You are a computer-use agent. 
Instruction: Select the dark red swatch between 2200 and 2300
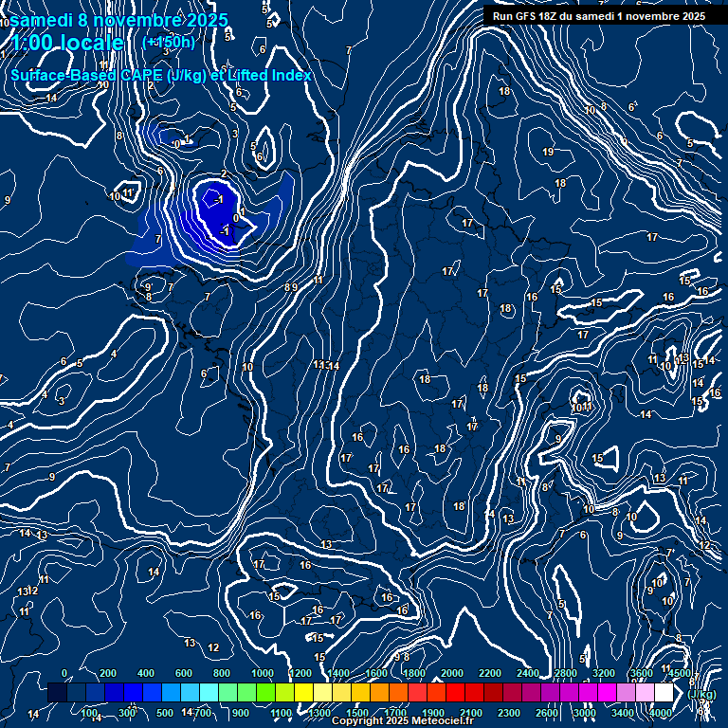coord(493,692)
